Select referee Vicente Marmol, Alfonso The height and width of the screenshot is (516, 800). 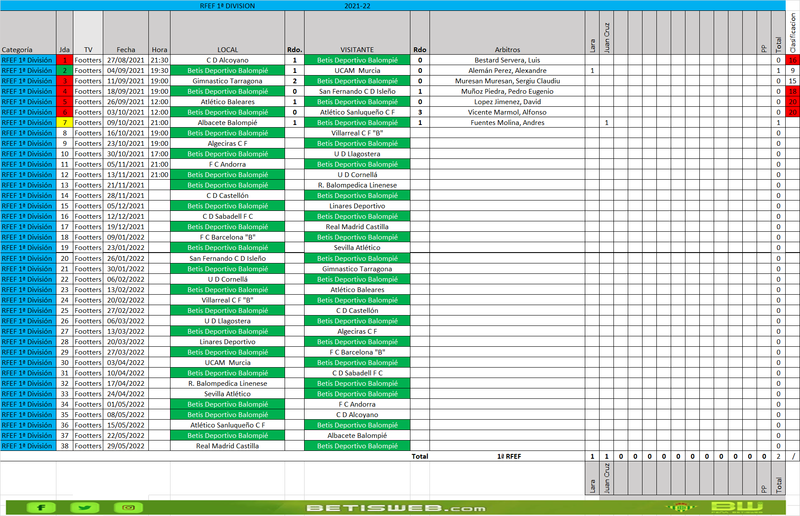[x=507, y=112]
